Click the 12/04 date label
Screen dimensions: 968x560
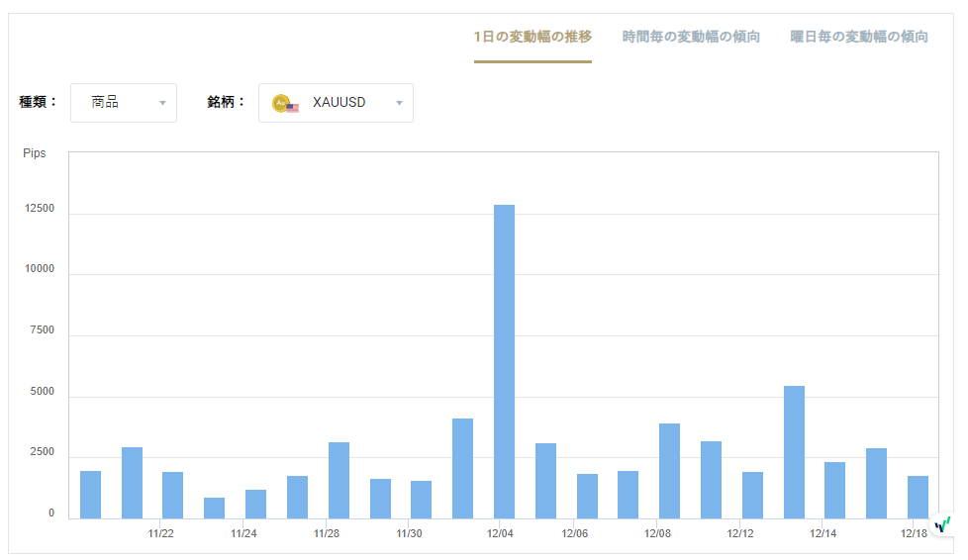click(x=500, y=533)
